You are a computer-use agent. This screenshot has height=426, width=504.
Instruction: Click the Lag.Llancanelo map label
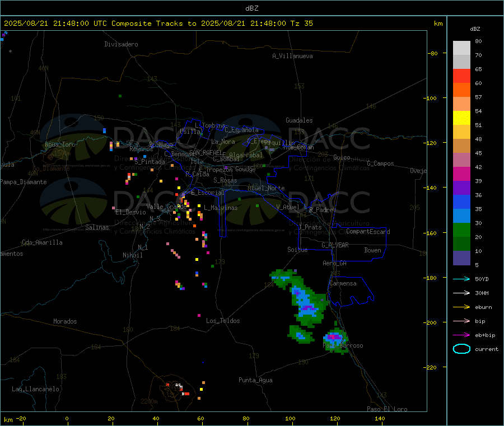[35, 389]
